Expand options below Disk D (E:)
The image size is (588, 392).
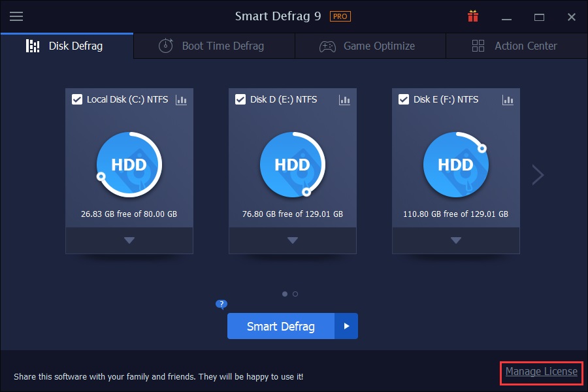(293, 240)
